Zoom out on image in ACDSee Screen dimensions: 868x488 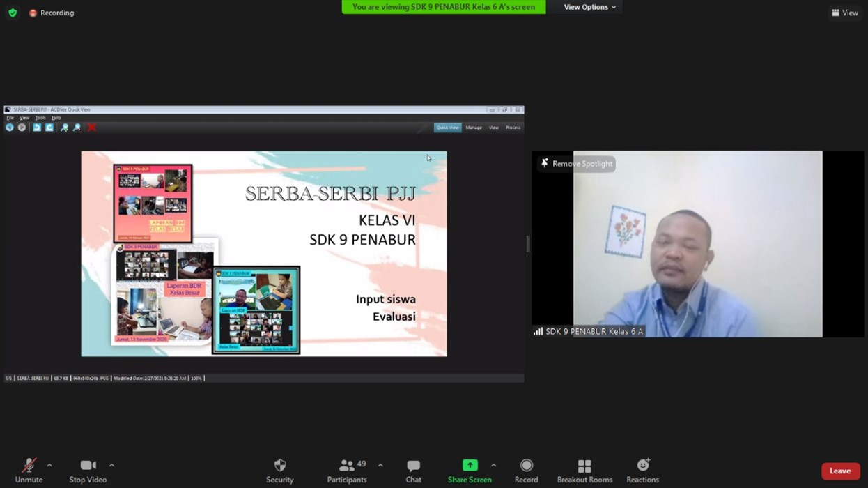77,128
